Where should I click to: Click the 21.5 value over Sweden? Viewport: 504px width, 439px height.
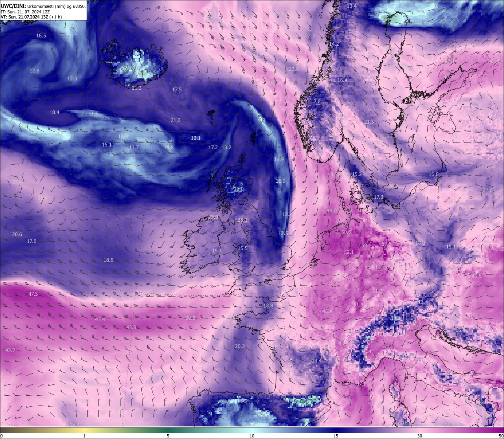(x=369, y=122)
